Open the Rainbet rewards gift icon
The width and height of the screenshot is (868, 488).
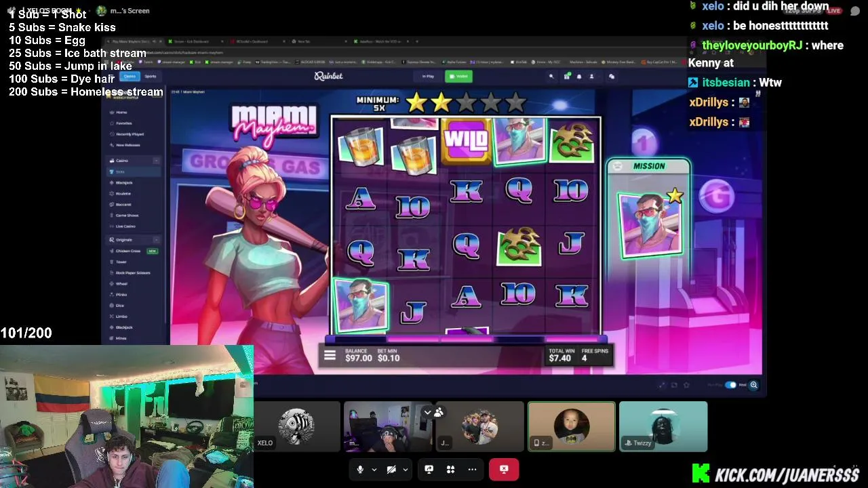coord(566,77)
